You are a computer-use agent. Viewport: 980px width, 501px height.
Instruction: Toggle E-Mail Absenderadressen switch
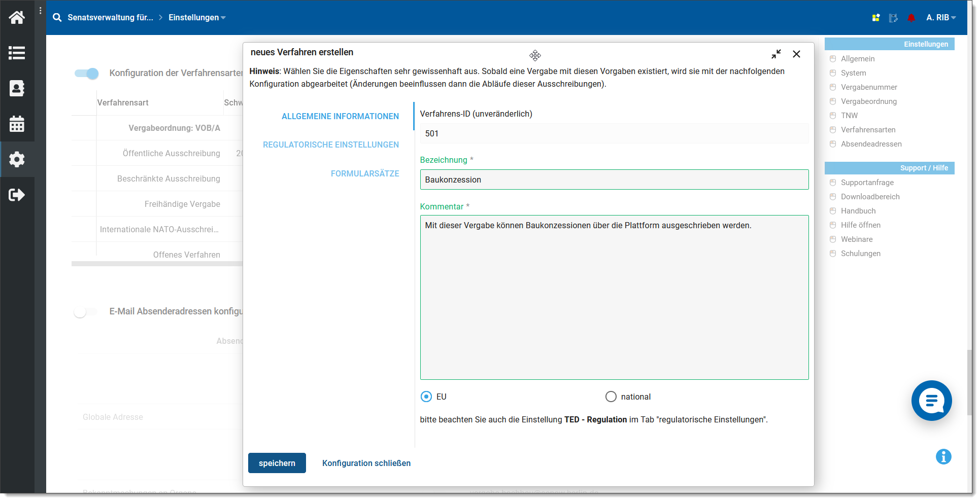[x=85, y=311]
